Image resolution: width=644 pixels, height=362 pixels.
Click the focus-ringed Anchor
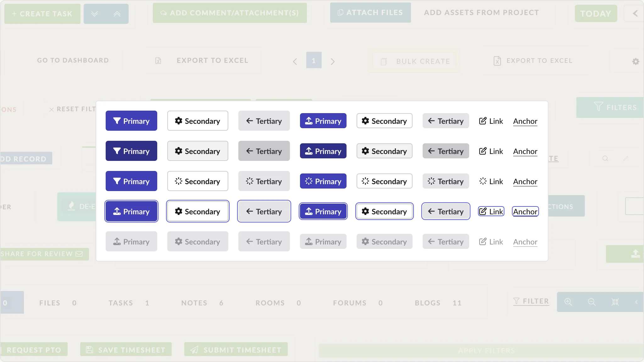point(525,211)
